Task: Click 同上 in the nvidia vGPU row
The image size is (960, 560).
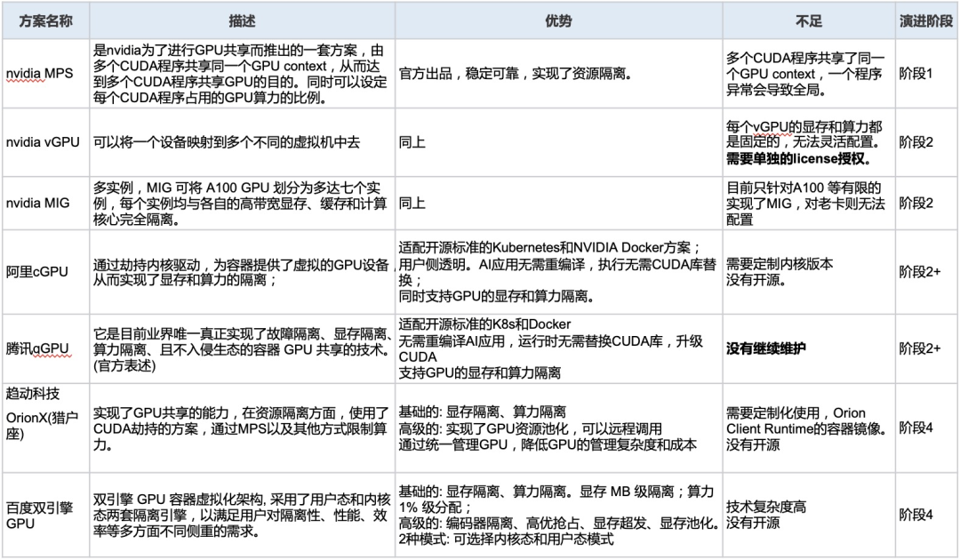Action: coord(412,142)
